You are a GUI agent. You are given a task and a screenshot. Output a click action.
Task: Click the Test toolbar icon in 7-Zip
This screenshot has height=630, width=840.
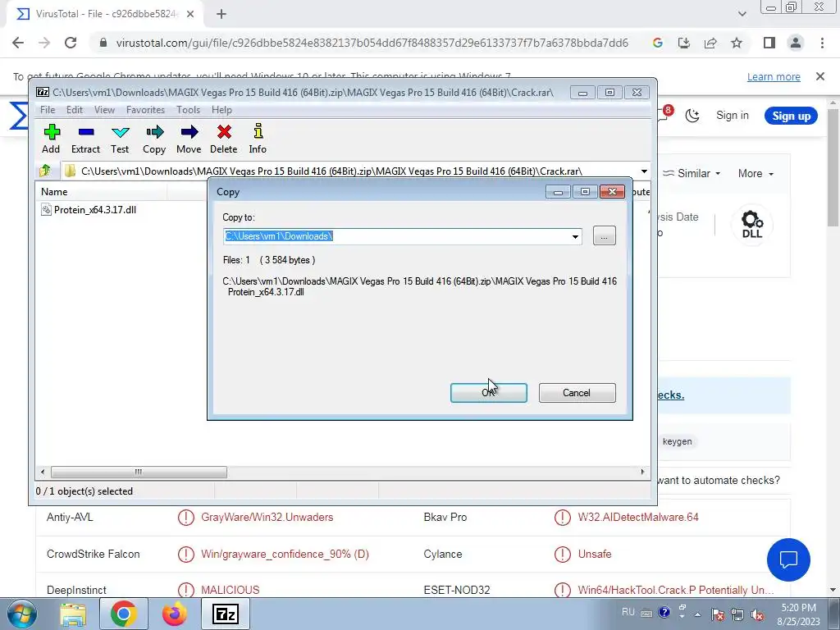(x=120, y=138)
